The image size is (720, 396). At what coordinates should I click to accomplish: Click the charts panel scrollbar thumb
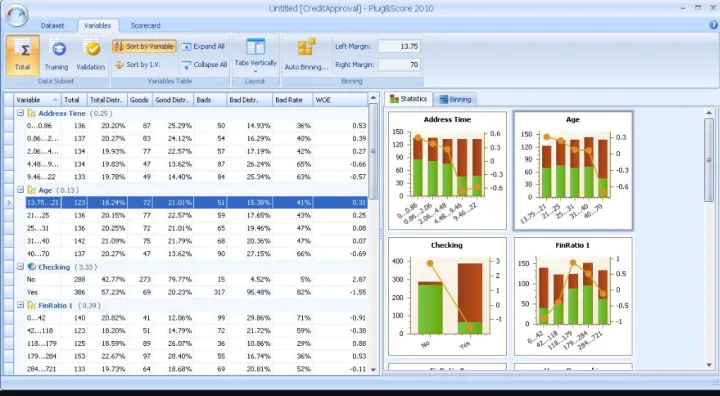[x=709, y=159]
